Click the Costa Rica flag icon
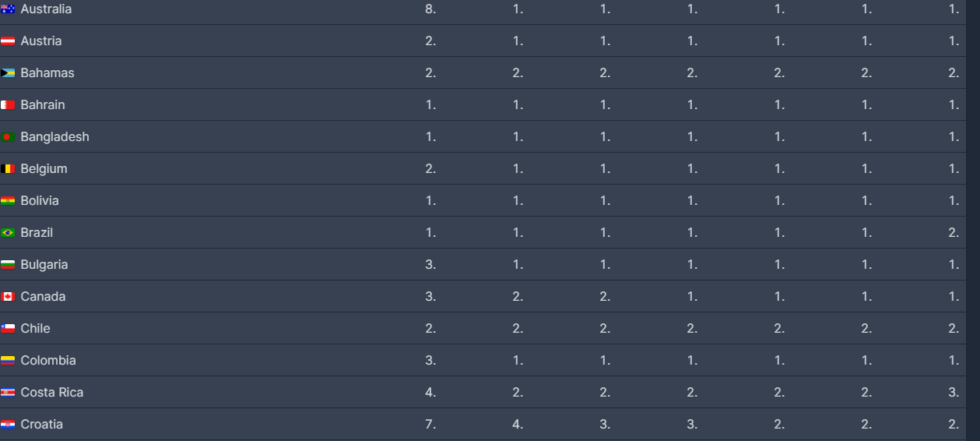This screenshot has height=441, width=980. point(8,393)
